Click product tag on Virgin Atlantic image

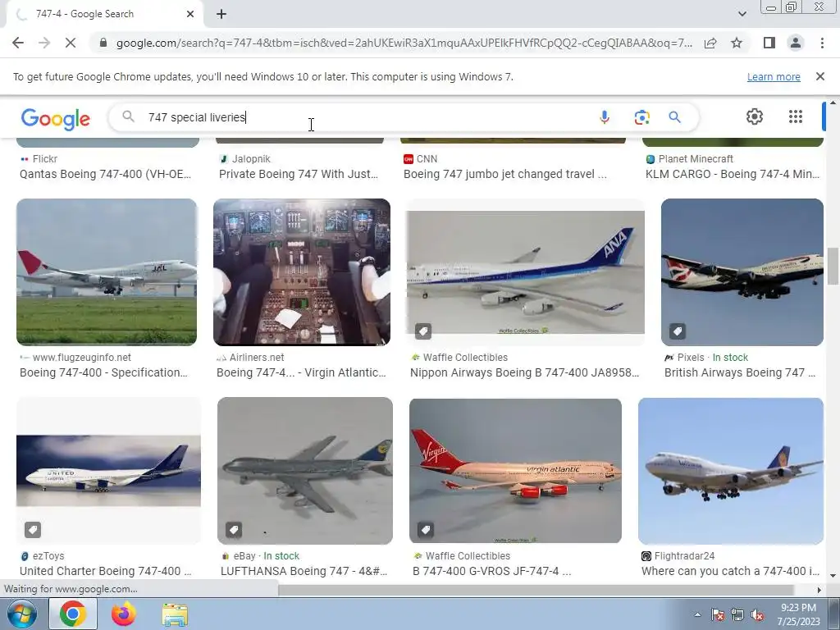pos(426,531)
